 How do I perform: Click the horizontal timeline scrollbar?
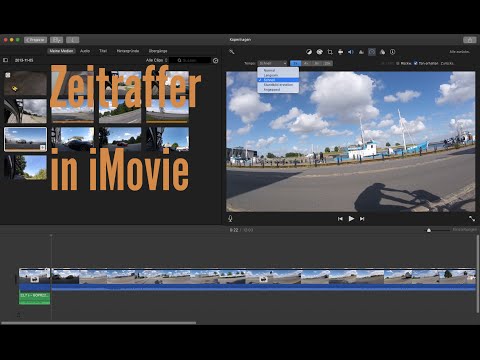(x=99, y=323)
